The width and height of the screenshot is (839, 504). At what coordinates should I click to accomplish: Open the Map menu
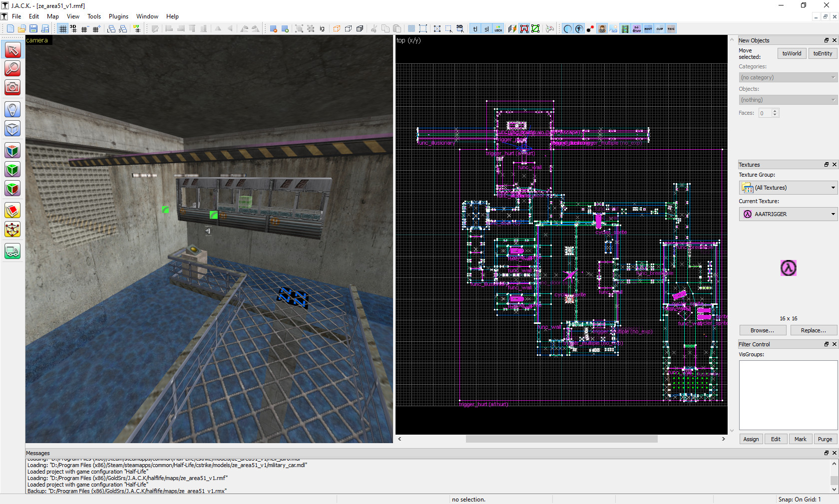53,16
